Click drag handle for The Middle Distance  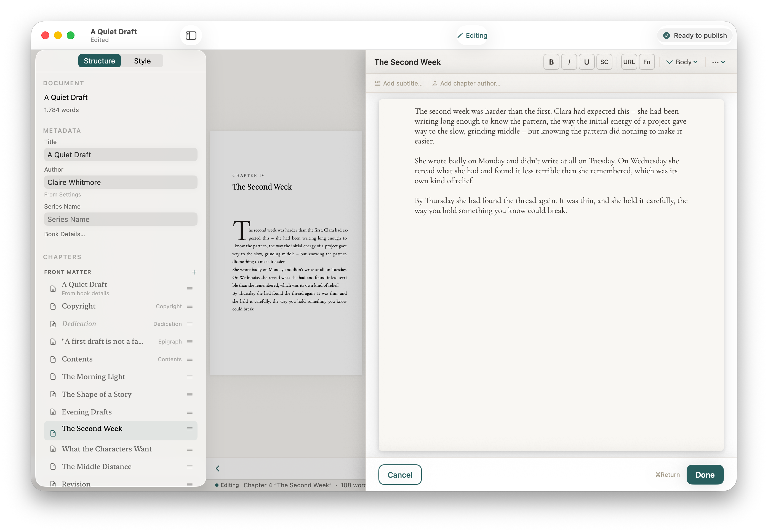[190, 467]
